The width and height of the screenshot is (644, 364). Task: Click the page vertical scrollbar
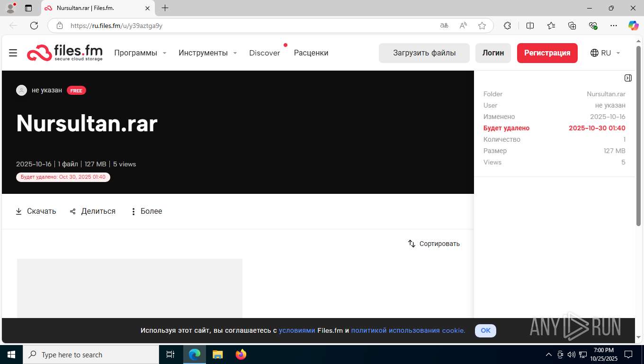pos(639,136)
